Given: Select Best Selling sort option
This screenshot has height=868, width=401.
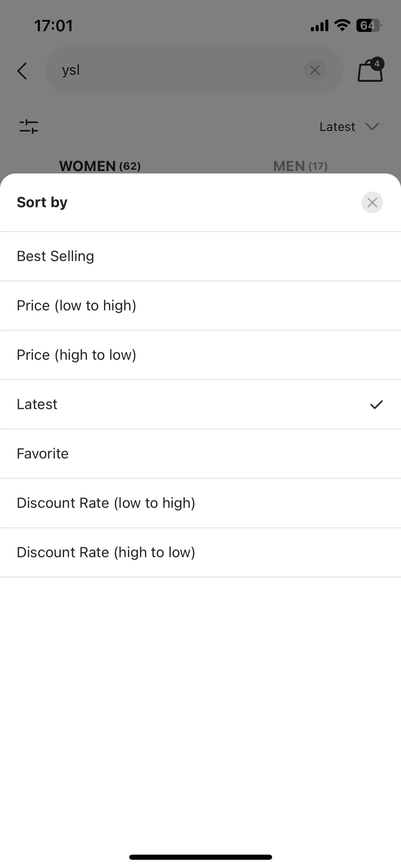Looking at the screenshot, I should pos(200,256).
